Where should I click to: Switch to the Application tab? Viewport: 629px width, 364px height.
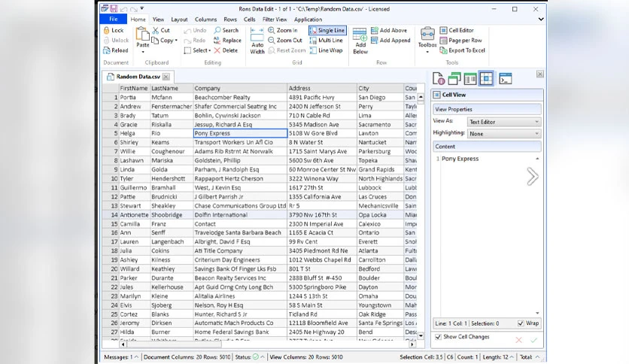coord(308,20)
